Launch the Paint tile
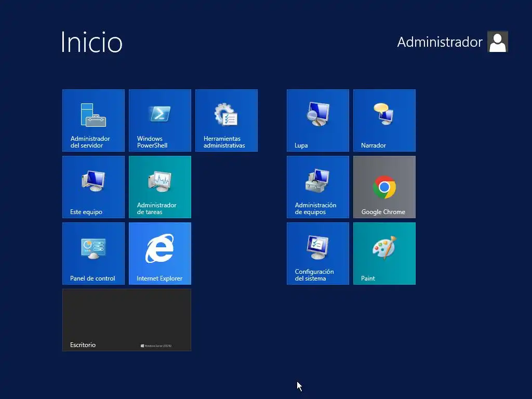The height and width of the screenshot is (399, 532). point(384,254)
